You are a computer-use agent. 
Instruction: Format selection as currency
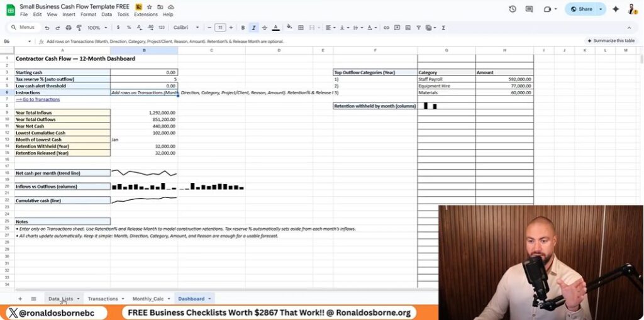118,28
